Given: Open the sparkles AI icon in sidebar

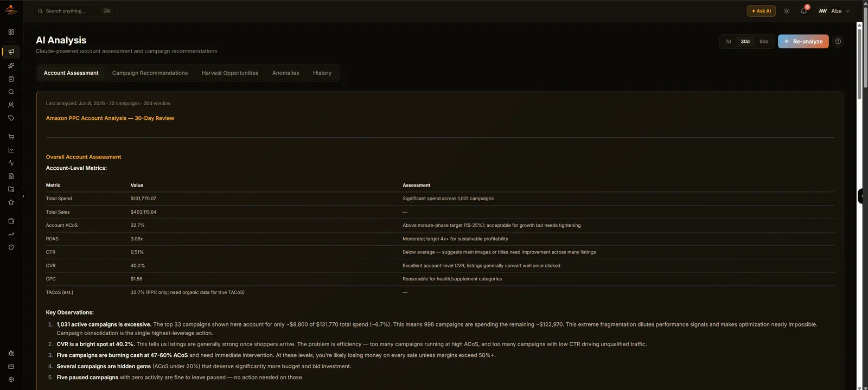Looking at the screenshot, I should [11, 65].
